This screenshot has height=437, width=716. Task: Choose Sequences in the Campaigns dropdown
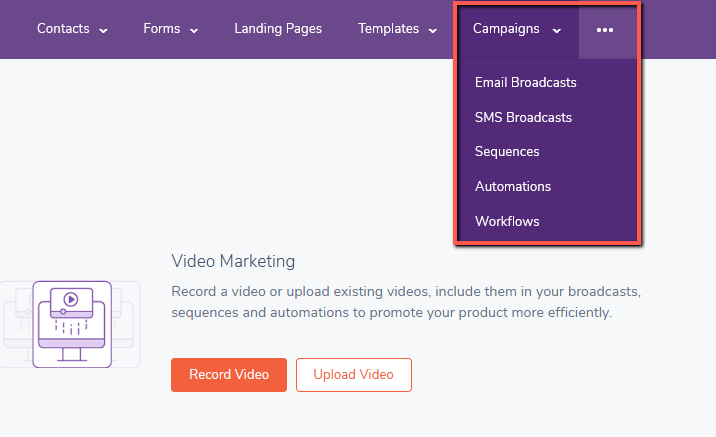point(507,152)
